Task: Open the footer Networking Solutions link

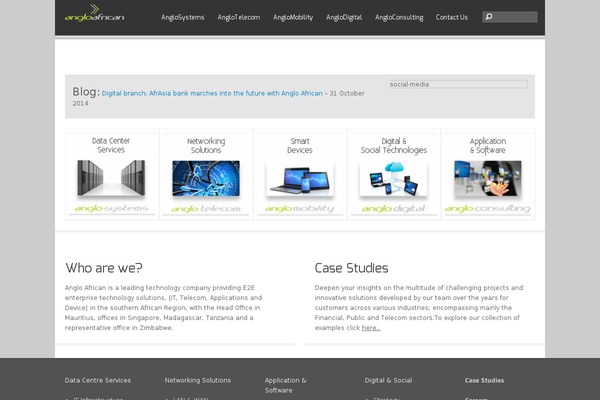Action: pyautogui.click(x=198, y=380)
